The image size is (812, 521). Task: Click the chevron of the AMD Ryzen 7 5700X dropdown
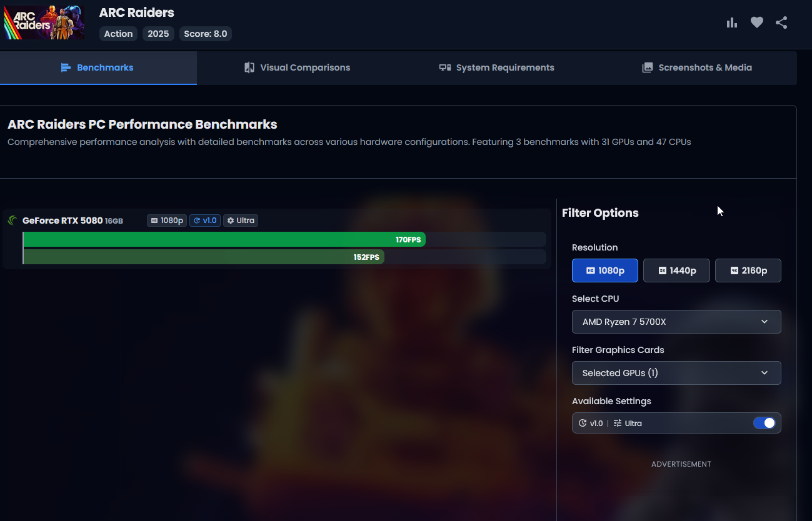pos(764,322)
